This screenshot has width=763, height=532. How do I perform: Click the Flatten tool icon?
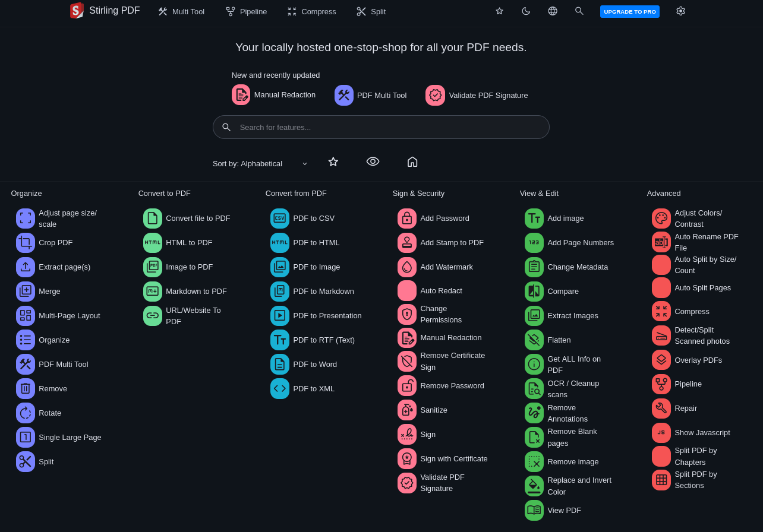pyautogui.click(x=534, y=340)
